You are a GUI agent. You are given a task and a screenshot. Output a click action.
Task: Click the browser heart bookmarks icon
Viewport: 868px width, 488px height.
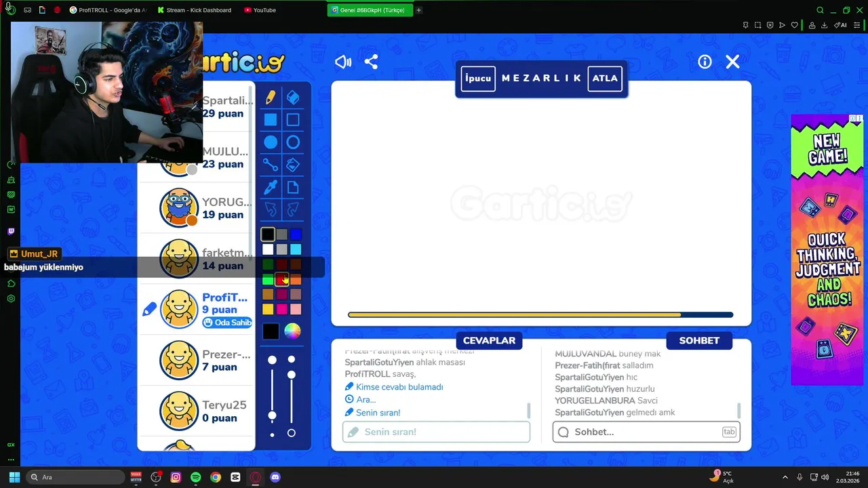pos(795,25)
